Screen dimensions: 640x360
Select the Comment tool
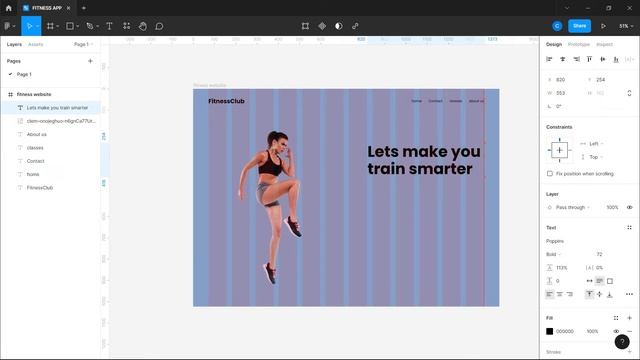[x=159, y=26]
